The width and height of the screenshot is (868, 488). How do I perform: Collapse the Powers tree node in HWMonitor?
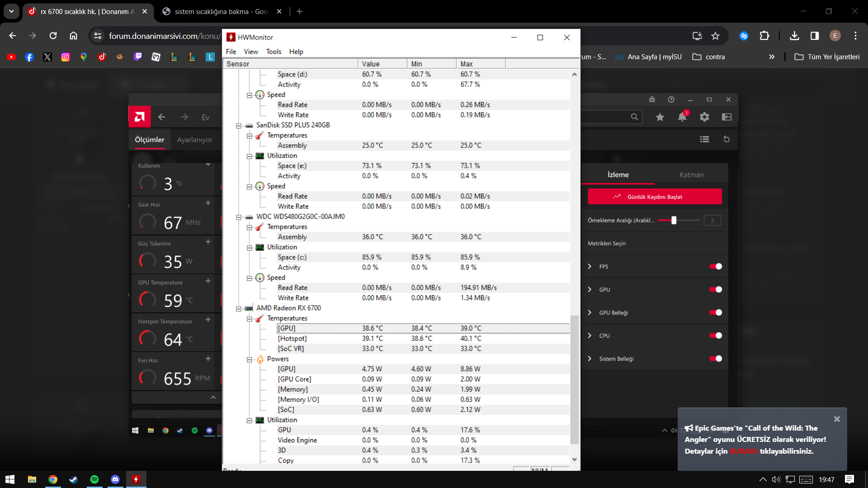tap(249, 360)
